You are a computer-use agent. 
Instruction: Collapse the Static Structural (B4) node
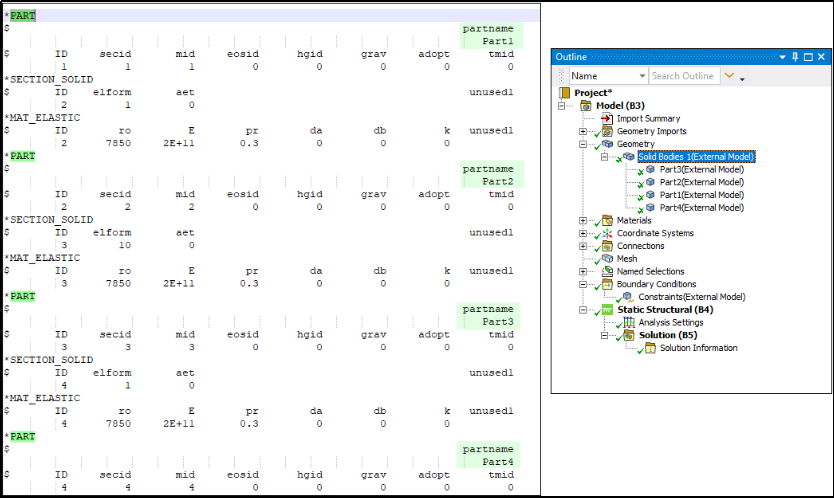pyautogui.click(x=583, y=310)
